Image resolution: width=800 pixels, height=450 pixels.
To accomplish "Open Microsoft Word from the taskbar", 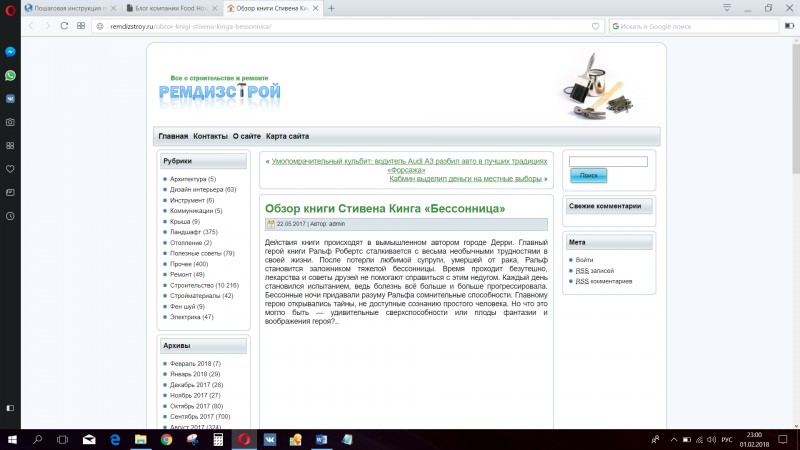I will pos(321,439).
